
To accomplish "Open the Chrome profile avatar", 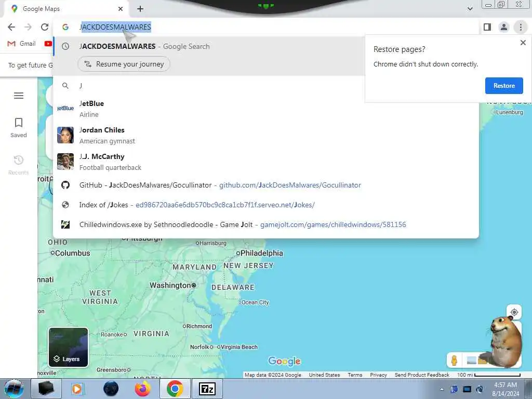I will point(504,27).
